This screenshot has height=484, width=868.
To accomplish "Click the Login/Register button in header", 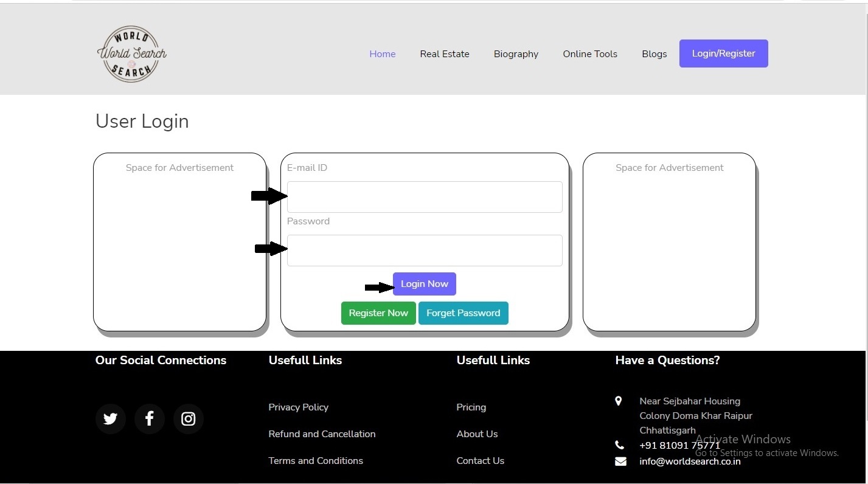I will point(724,54).
